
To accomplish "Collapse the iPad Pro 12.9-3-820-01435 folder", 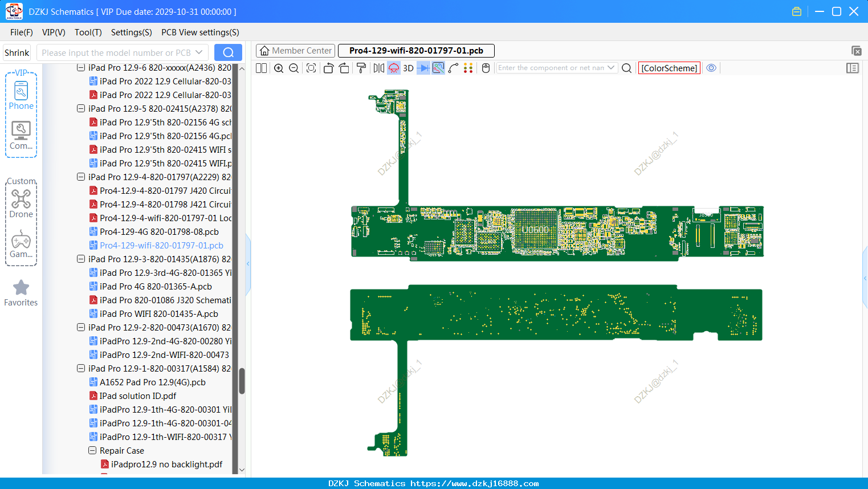I will coord(81,259).
